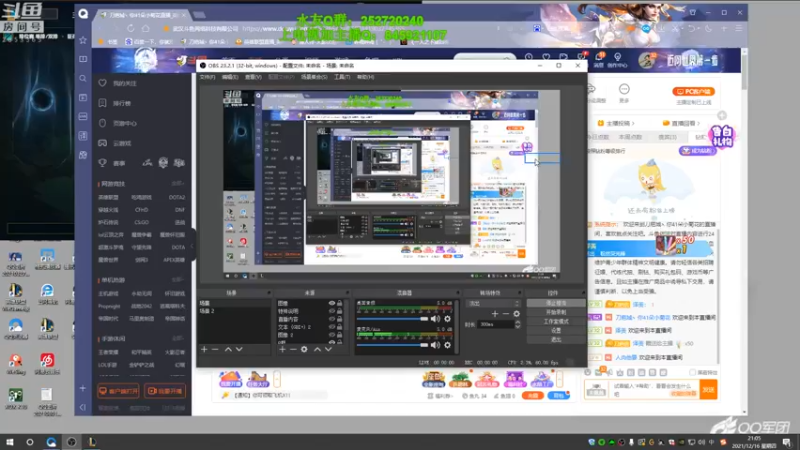Click 工作室模式 button in OBS controls
The width and height of the screenshot is (800, 450).
coord(556,321)
